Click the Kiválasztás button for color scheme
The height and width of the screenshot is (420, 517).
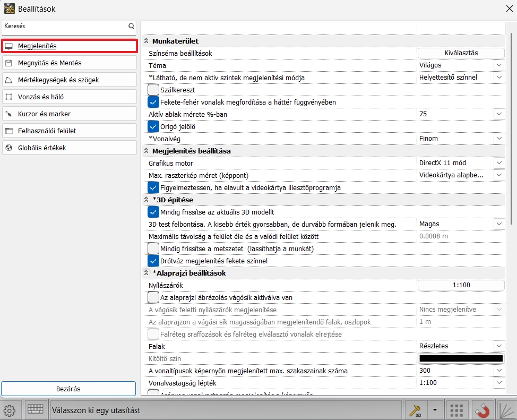click(x=461, y=53)
